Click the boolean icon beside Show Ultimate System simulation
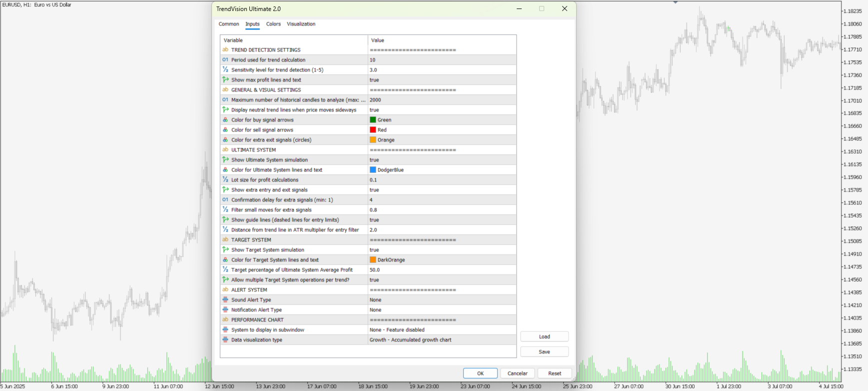This screenshot has width=868, height=391. pyautogui.click(x=225, y=159)
